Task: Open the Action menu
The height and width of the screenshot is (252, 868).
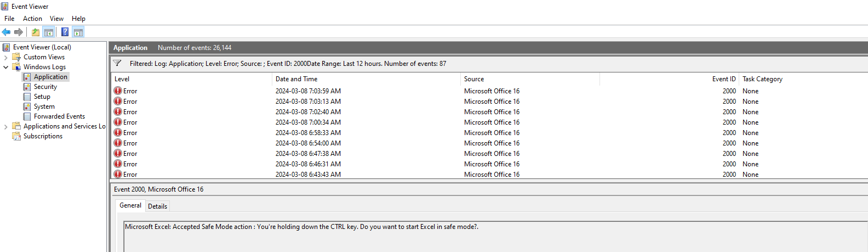Action: [x=32, y=18]
